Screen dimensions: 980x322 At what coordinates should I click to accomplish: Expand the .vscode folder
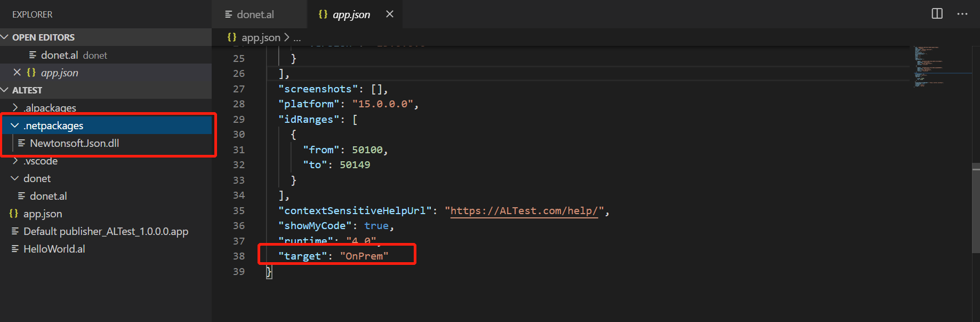(15, 160)
